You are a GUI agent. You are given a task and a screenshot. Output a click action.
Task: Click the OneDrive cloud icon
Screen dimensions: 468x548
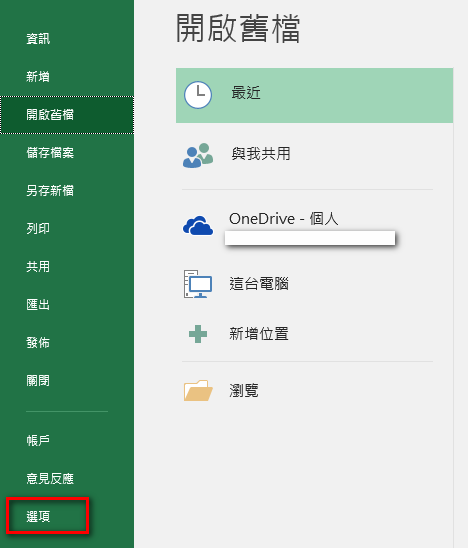point(198,225)
